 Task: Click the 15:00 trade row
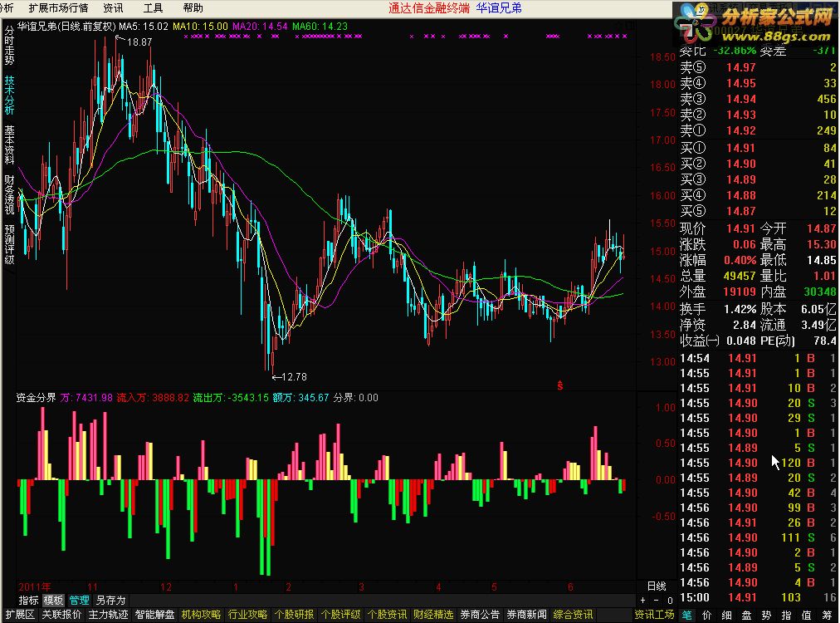[758, 597]
